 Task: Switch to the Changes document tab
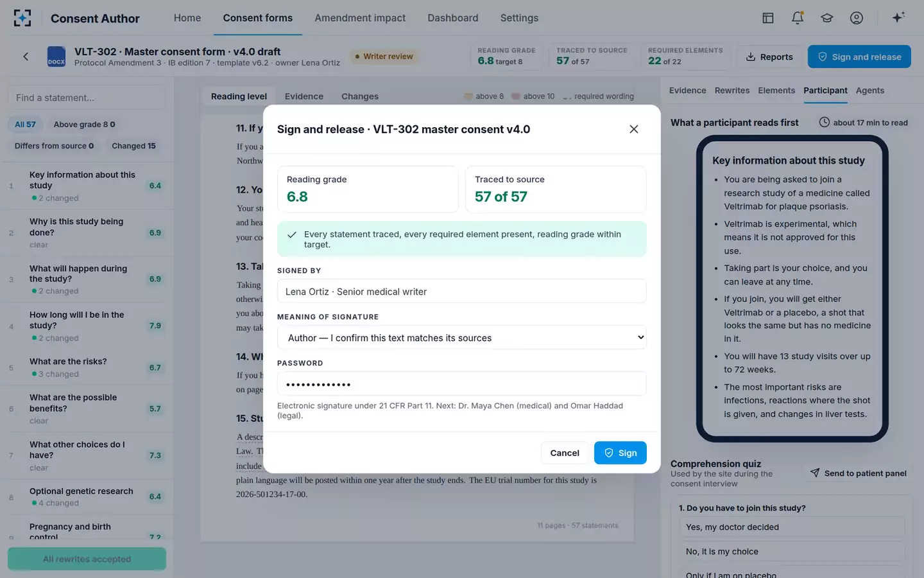360,96
